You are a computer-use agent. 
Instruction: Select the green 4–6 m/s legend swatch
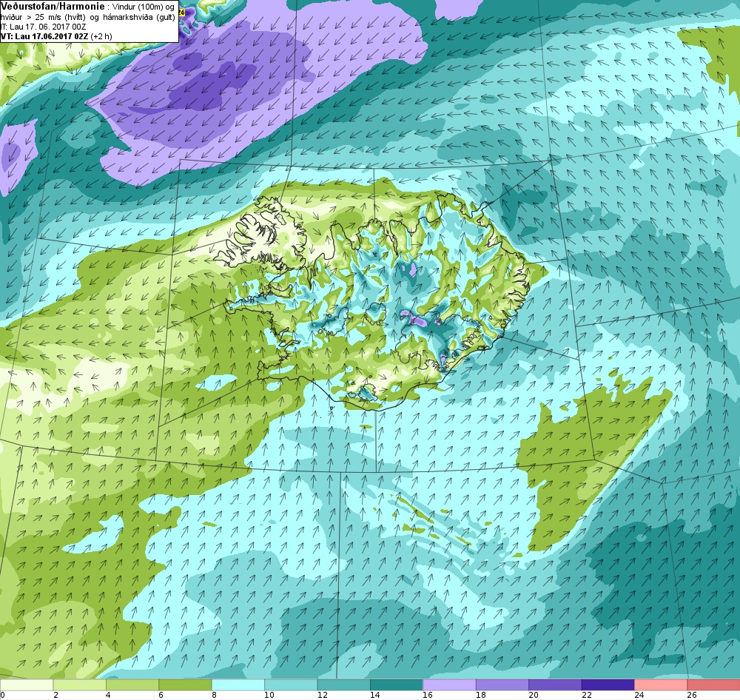pyautogui.click(x=132, y=684)
